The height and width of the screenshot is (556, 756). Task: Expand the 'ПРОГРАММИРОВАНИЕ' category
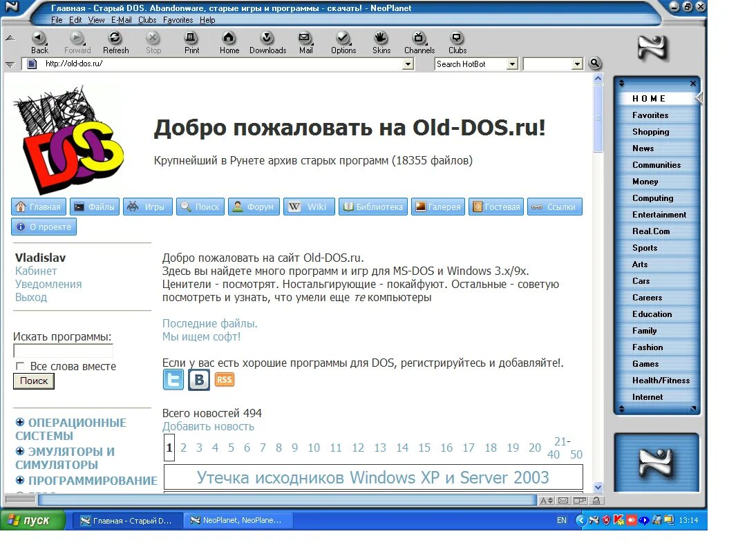pyautogui.click(x=20, y=480)
